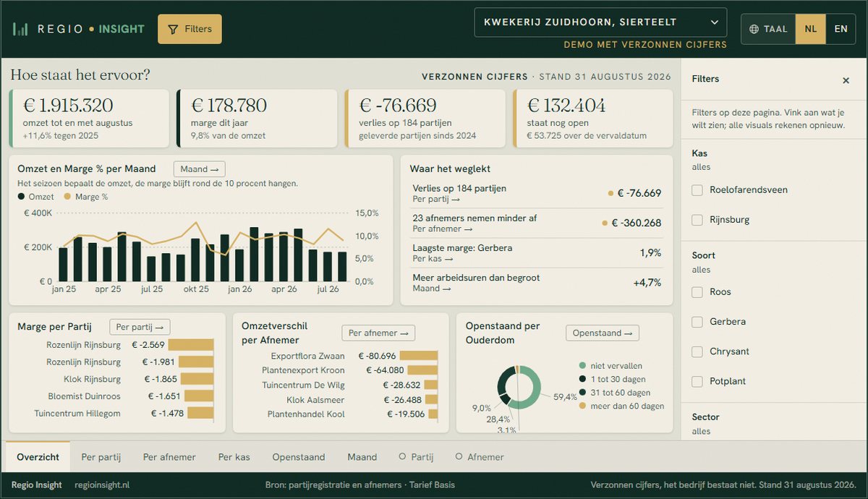This screenshot has height=499, width=868.
Task: Switch to the Per afnemer tab
Action: [x=169, y=457]
